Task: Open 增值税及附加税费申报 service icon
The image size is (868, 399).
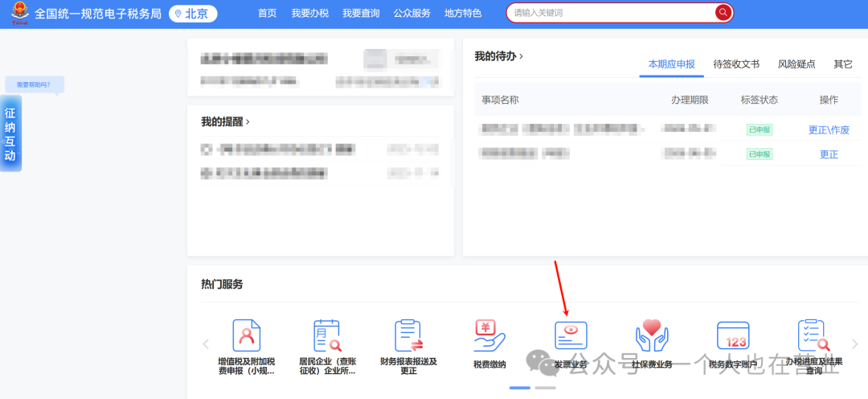Action: tap(247, 335)
